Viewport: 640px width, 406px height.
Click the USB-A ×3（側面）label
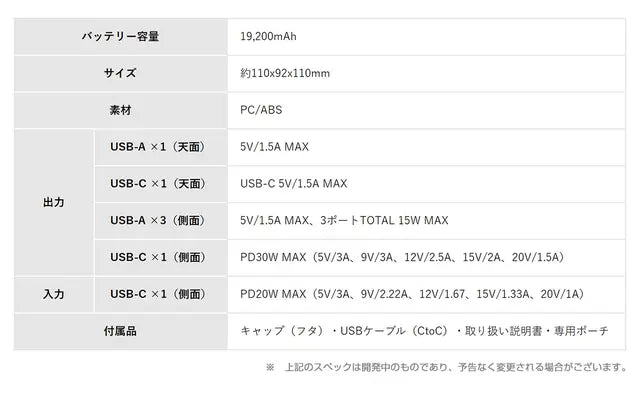pos(158,220)
